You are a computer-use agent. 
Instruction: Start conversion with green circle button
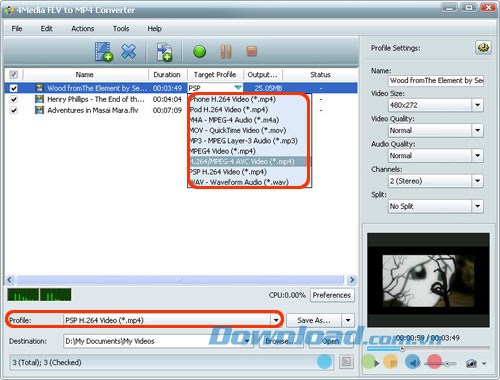(199, 52)
